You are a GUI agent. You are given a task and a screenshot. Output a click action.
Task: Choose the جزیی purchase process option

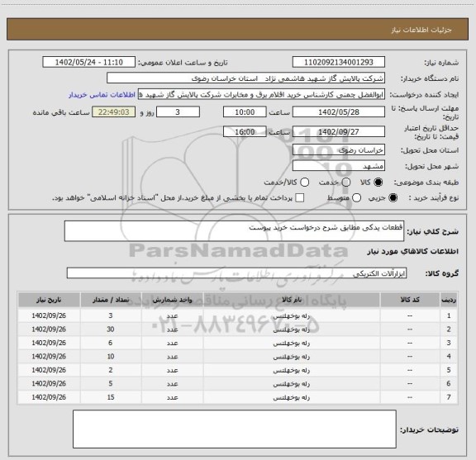393,198
